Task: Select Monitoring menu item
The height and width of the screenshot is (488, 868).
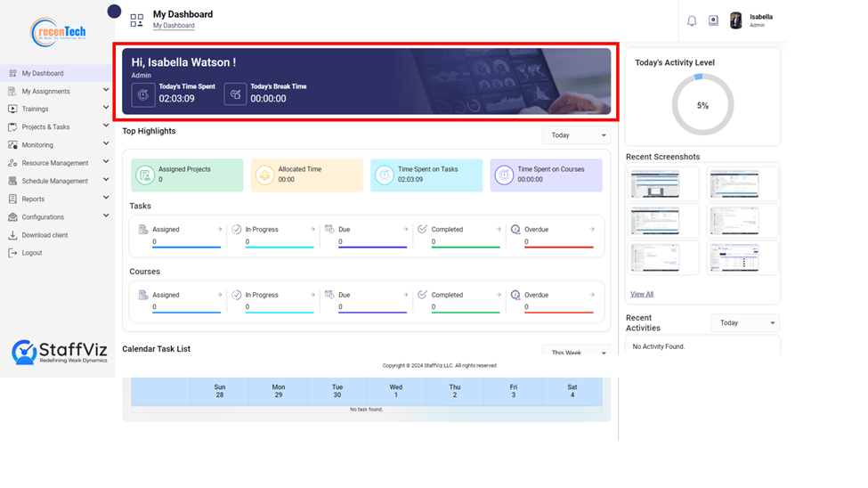Action: click(37, 145)
